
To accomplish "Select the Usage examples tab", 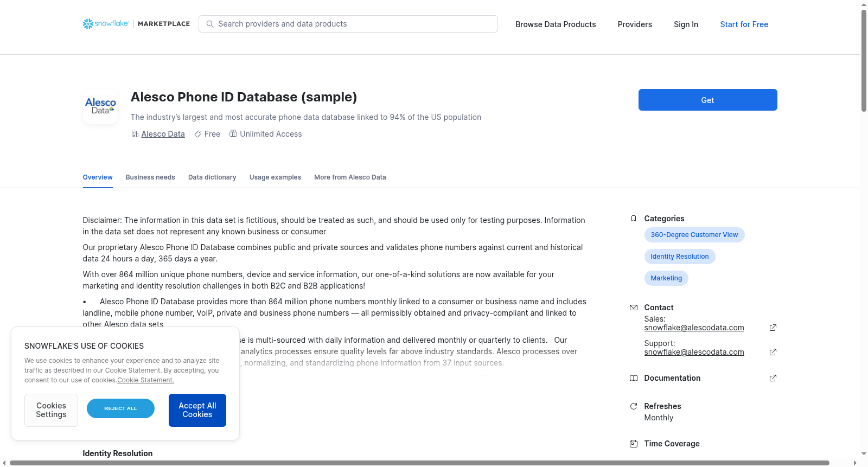I will pos(275,177).
